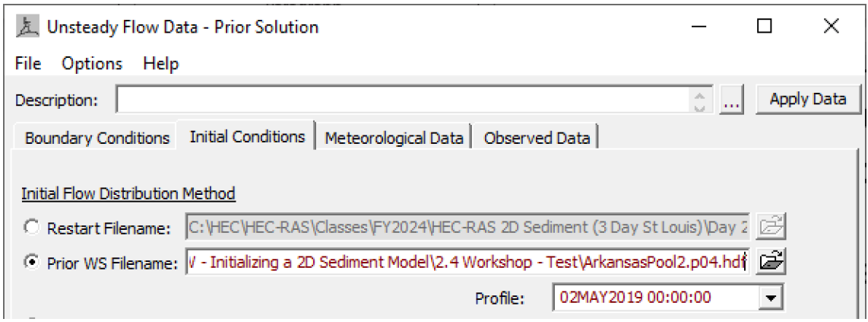The height and width of the screenshot is (322, 868).
Task: Expand the Profile dropdown arrow
Action: pyautogui.click(x=771, y=298)
